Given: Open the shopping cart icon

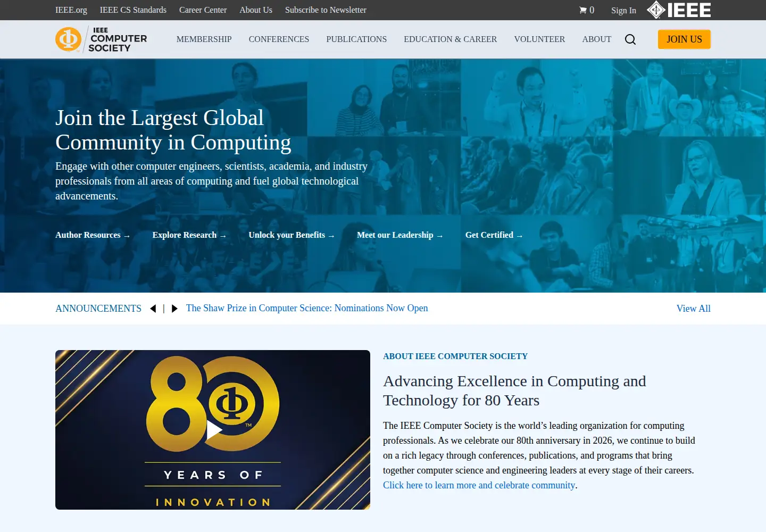Looking at the screenshot, I should [x=582, y=10].
